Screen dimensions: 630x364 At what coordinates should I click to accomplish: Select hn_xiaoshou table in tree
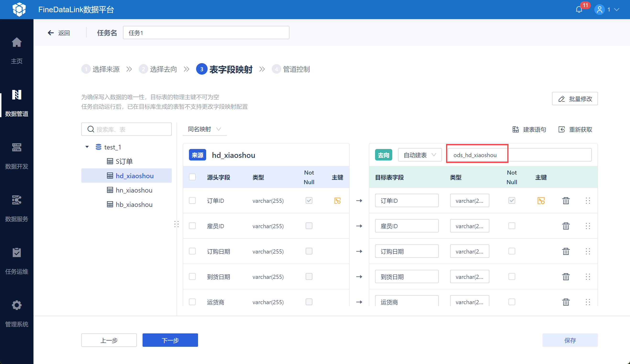[134, 190]
